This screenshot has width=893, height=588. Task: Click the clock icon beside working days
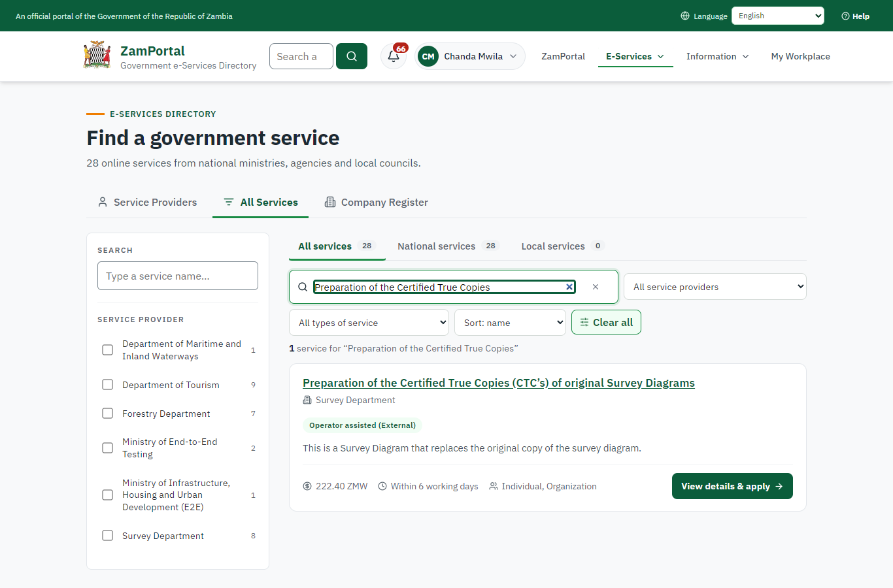point(382,486)
